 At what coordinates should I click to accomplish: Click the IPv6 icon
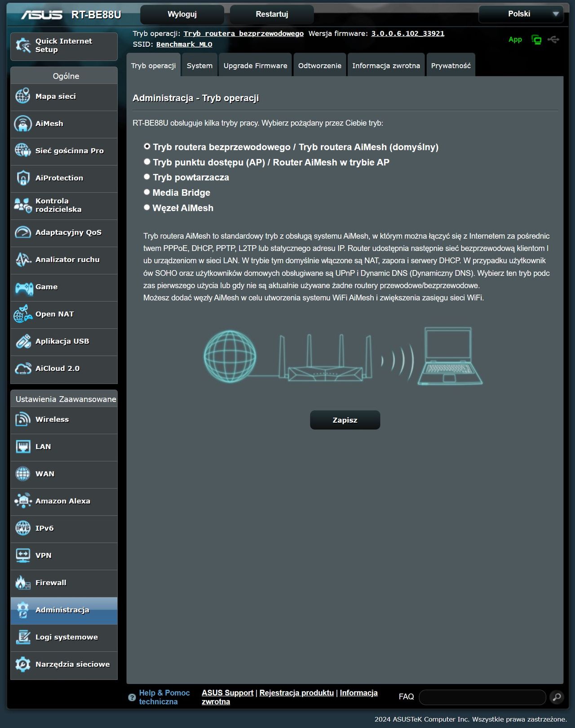pyautogui.click(x=22, y=528)
